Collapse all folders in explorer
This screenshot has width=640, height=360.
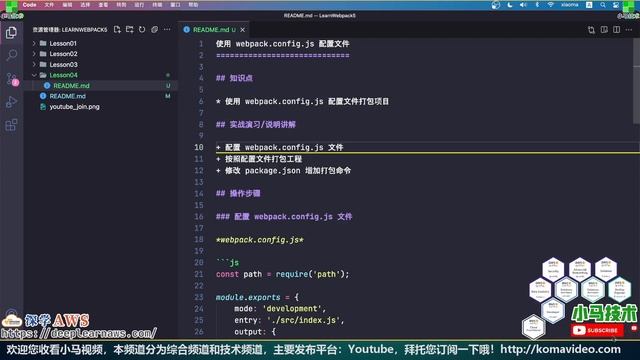[x=154, y=29]
